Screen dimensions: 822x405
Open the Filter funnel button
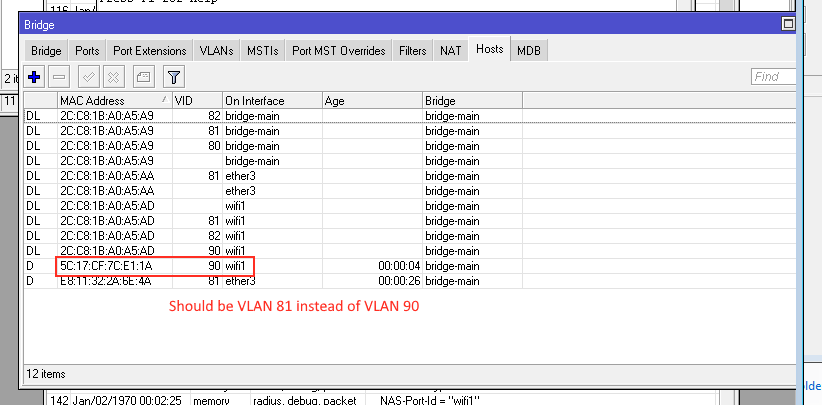[174, 78]
